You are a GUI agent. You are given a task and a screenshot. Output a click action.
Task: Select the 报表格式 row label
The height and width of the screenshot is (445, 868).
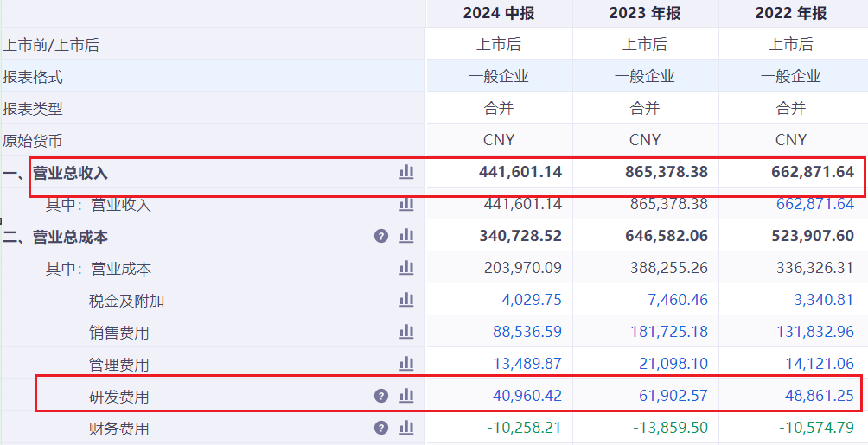pos(33,77)
